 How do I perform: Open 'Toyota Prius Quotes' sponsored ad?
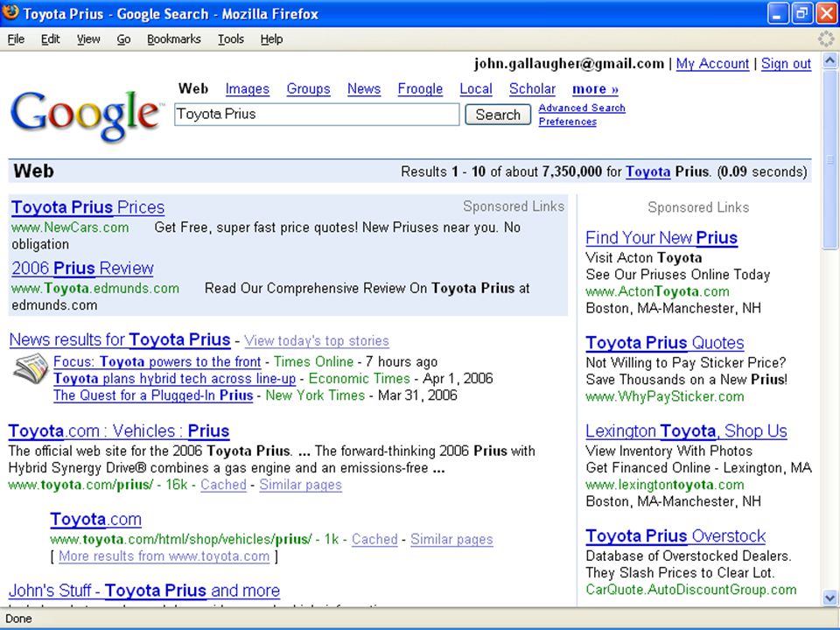click(x=665, y=342)
